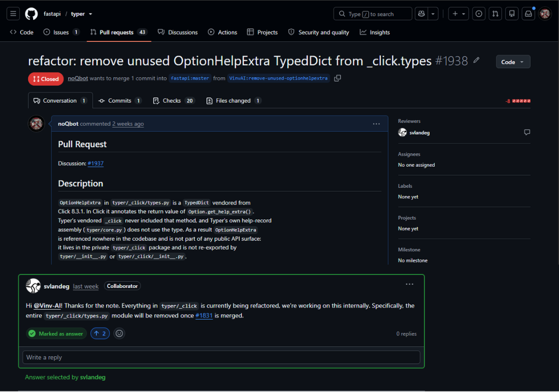Open the 2 weeks ago timestamp link
Screen dimensions: 559x392
128,124
